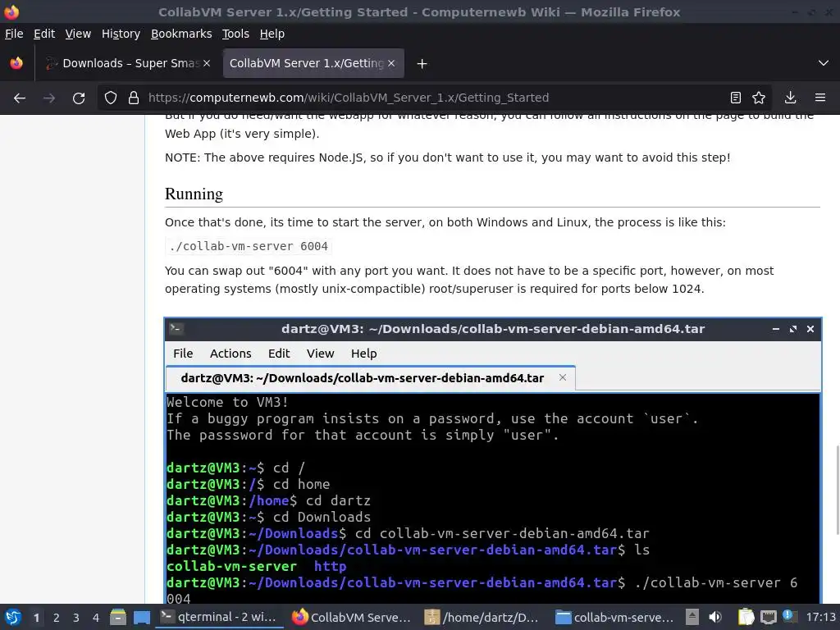The width and height of the screenshot is (840, 630).
Task: Close the Downloads – Super Smash tab
Action: click(207, 63)
